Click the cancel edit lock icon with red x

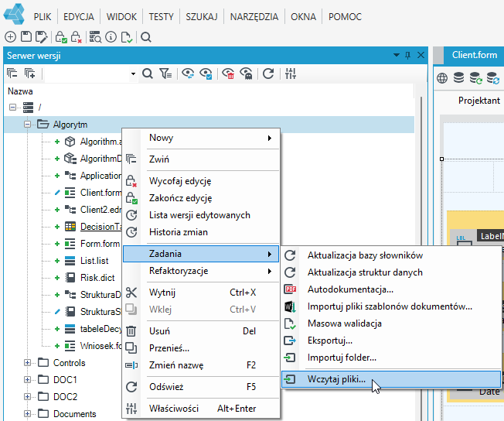pyautogui.click(x=77, y=37)
